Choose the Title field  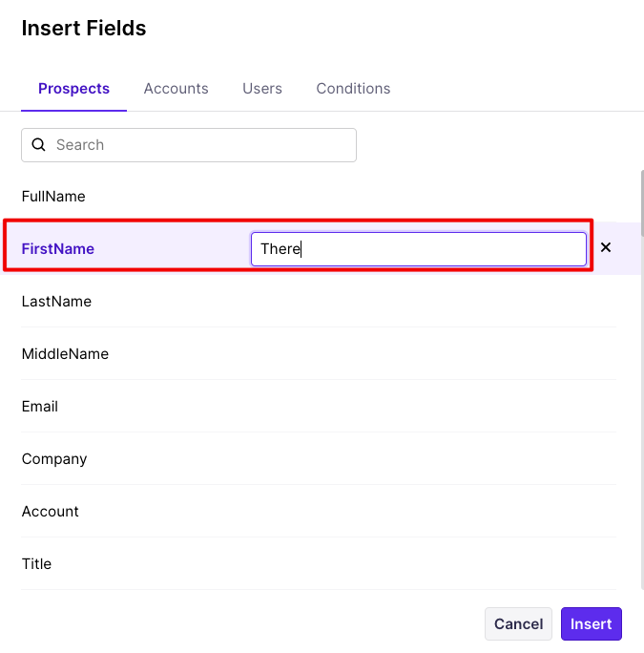pos(36,564)
